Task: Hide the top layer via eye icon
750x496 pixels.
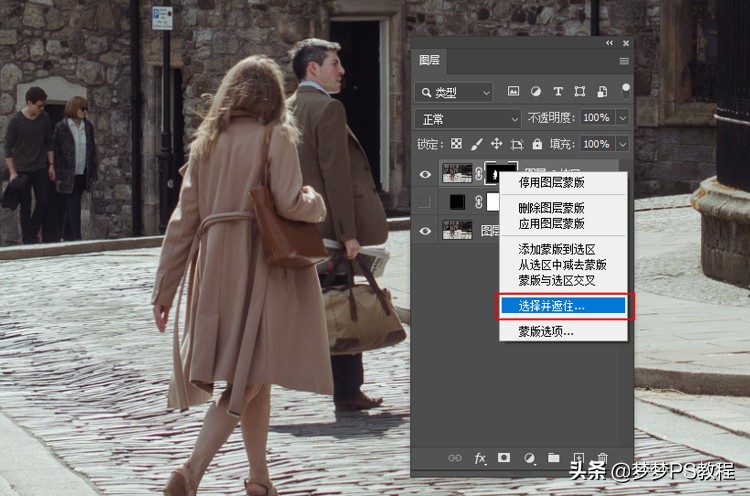Action: (x=426, y=175)
